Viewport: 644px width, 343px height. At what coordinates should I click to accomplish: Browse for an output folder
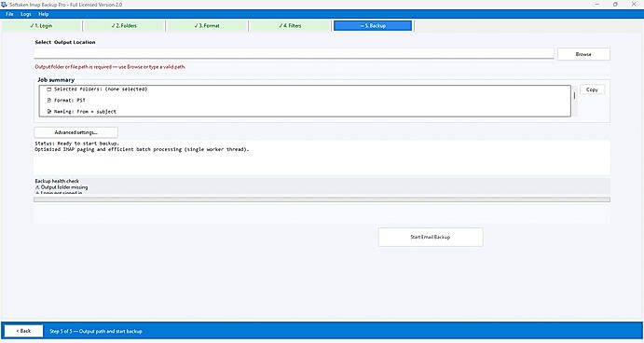pos(583,54)
